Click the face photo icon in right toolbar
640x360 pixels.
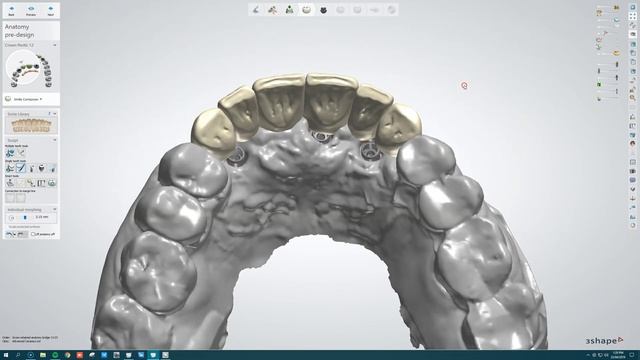[633, 144]
